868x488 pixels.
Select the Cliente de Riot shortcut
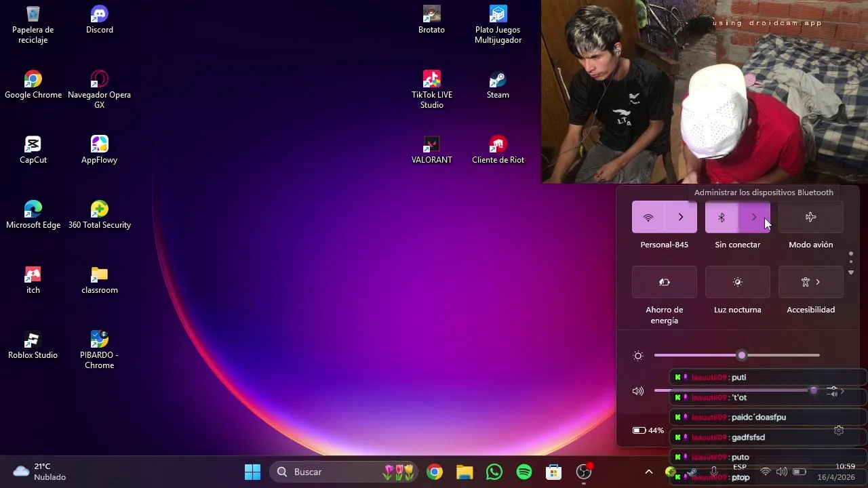[x=498, y=150]
